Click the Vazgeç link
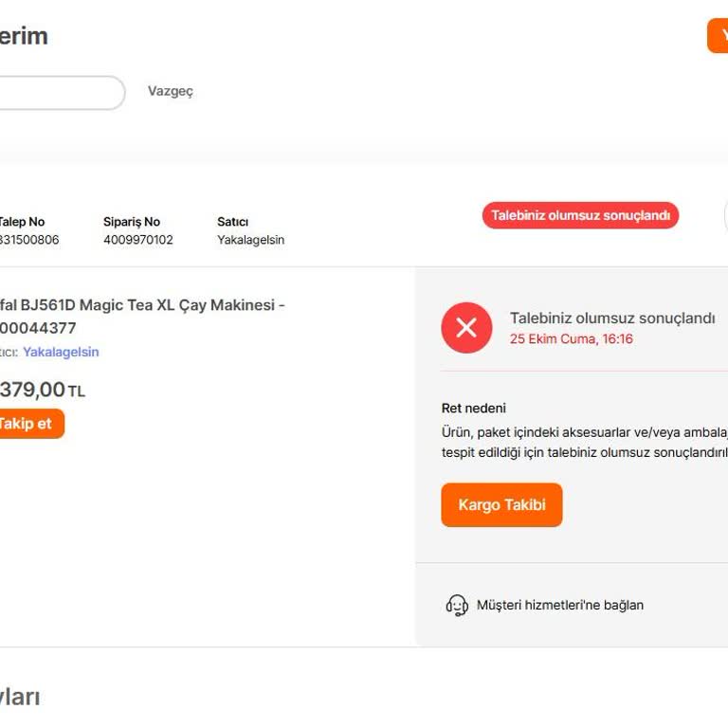This screenshot has height=728, width=728. [x=171, y=91]
